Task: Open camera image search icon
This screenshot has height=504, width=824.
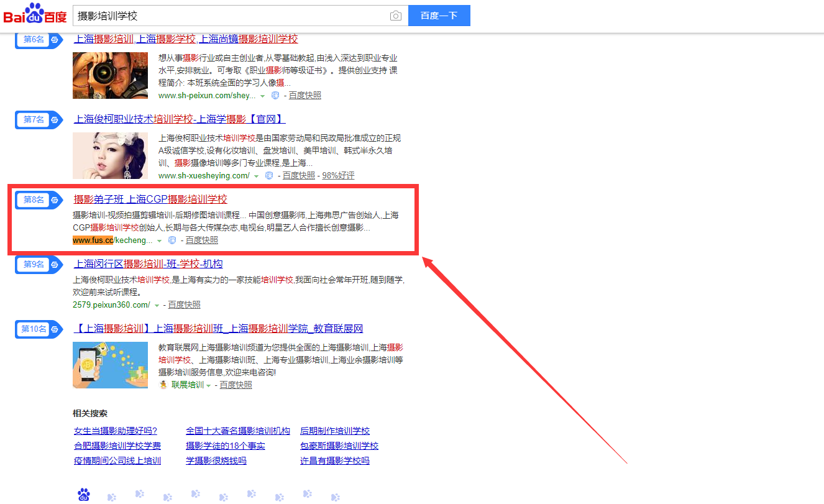Action: point(396,16)
